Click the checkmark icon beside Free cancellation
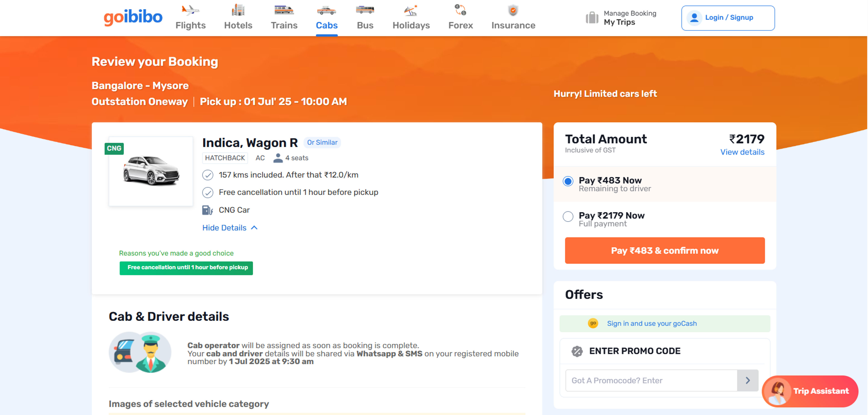The height and width of the screenshot is (415, 868). 208,193
